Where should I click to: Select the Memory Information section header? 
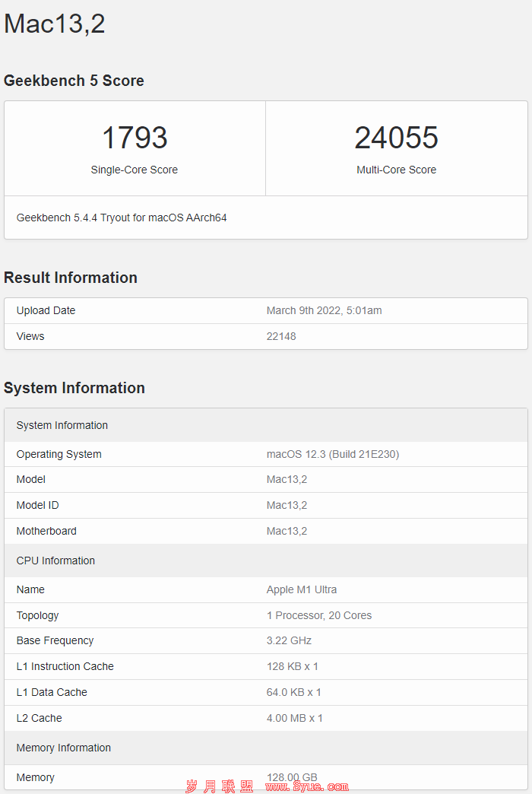pos(266,748)
